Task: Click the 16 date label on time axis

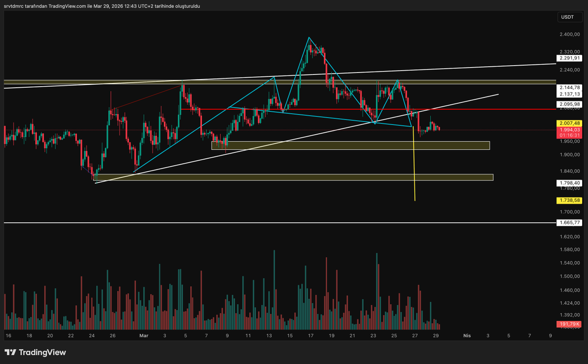Action: click(x=8, y=336)
